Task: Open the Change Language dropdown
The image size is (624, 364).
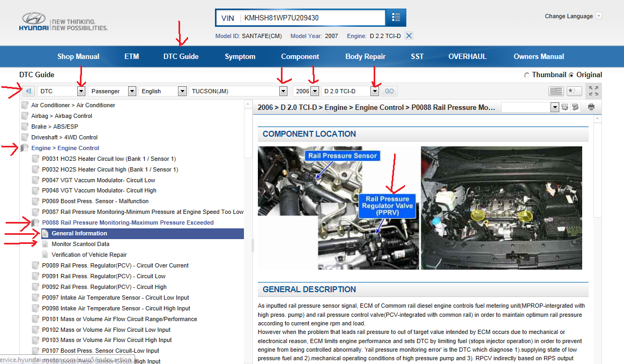Action: 598,16
